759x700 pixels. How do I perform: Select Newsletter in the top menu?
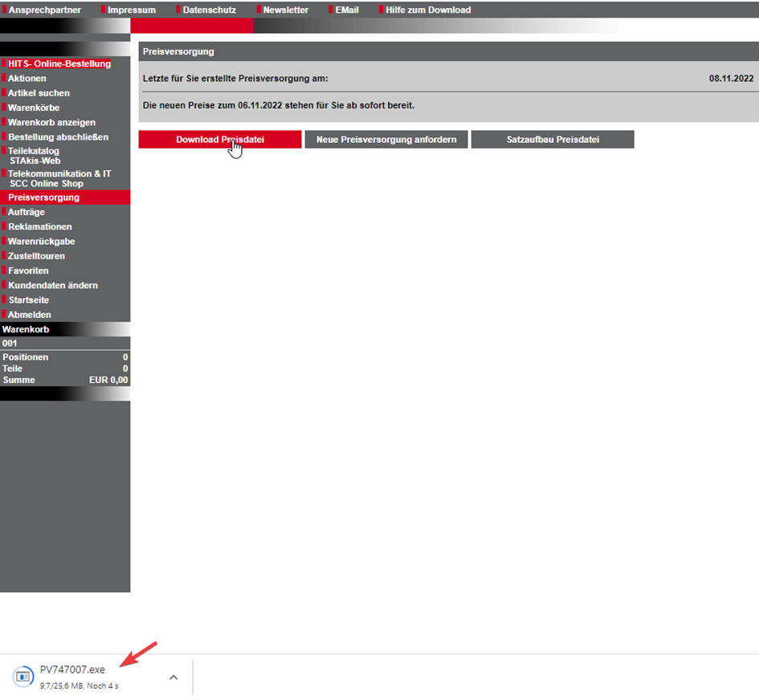[x=285, y=10]
